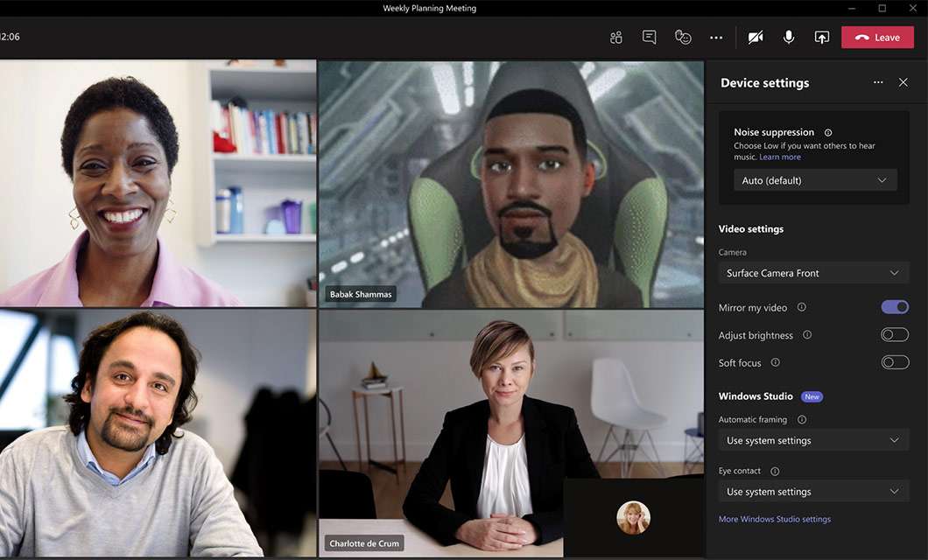Open More actions ellipsis in meeting toolbar
The height and width of the screenshot is (560, 928).
[x=716, y=38]
